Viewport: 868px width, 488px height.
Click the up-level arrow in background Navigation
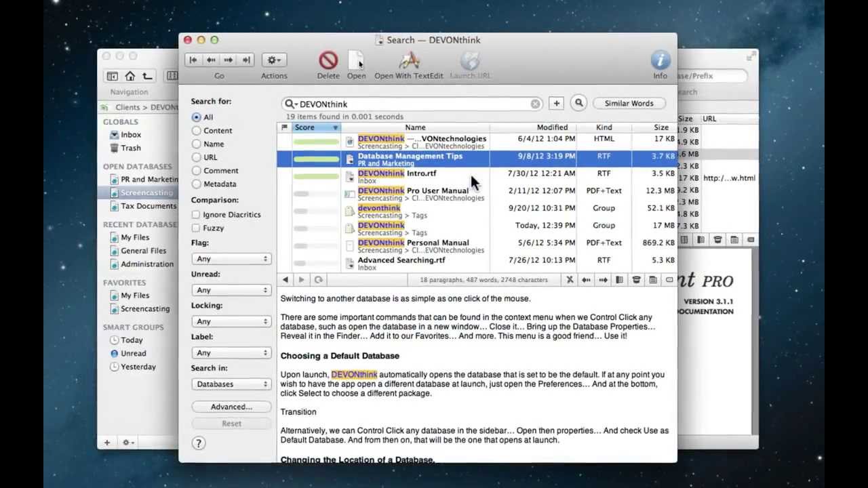(x=147, y=76)
